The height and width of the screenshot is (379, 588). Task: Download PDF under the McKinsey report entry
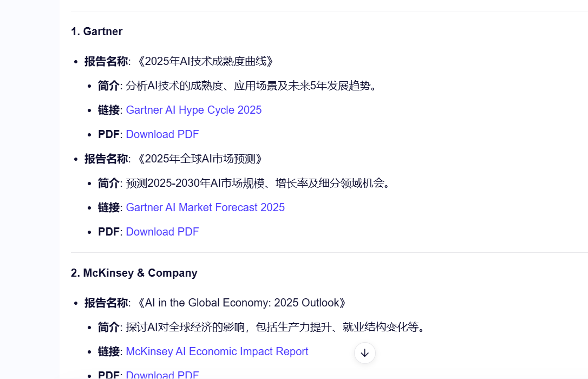(162, 375)
